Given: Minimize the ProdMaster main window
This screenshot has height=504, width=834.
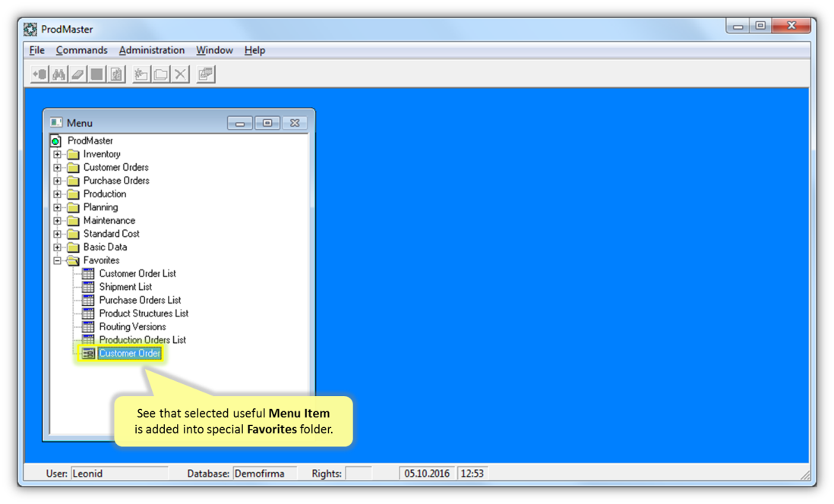Looking at the screenshot, I should [x=738, y=26].
